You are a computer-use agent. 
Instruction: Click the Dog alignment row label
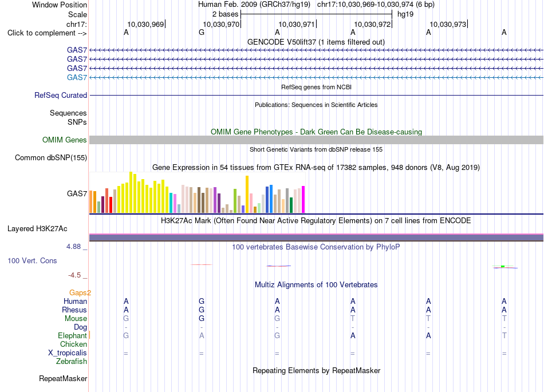point(81,327)
